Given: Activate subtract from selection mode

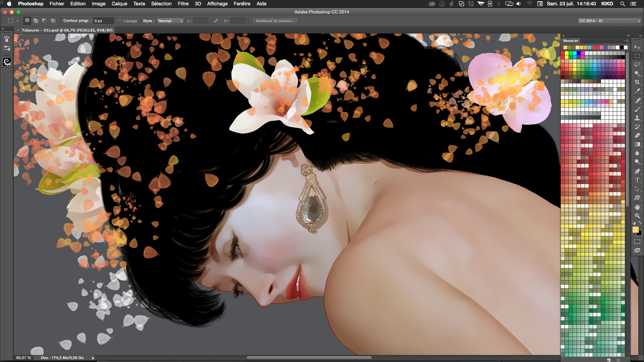Looking at the screenshot, I should 44,20.
